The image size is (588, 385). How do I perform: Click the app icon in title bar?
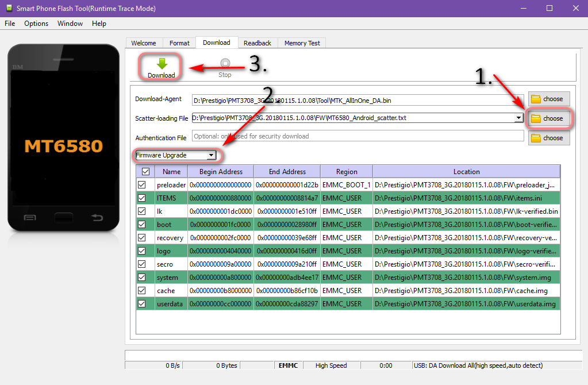7,8
